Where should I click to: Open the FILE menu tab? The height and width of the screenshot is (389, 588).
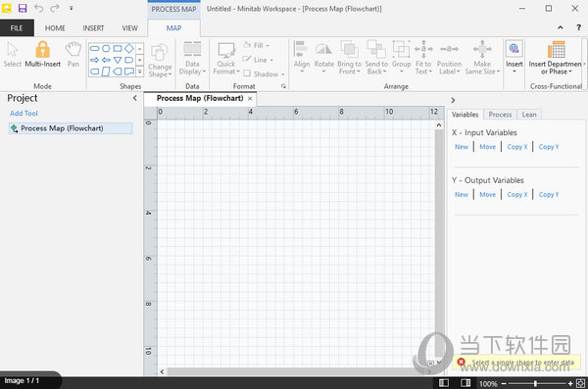point(17,28)
